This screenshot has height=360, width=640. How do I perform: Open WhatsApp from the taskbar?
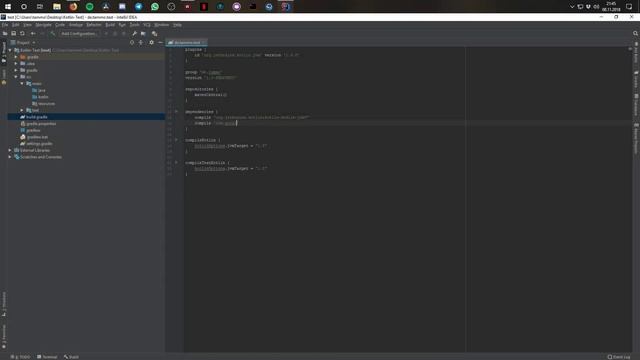(x=155, y=7)
